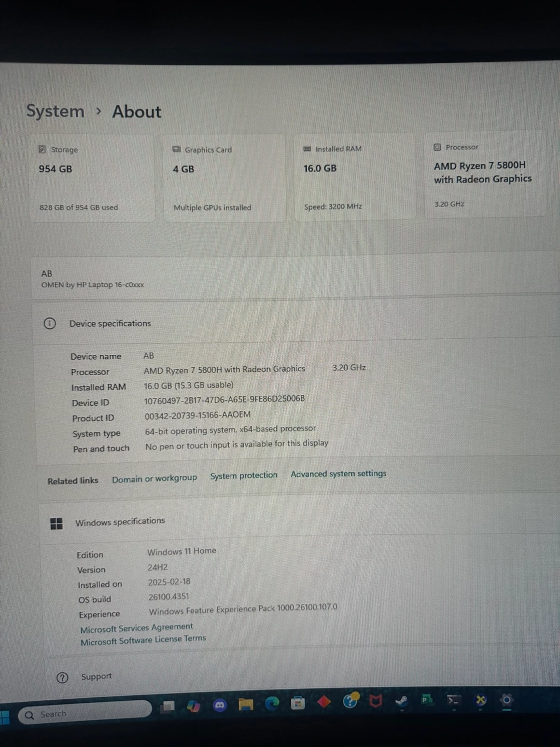Screen dimensions: 560x747
Task: Click the Device ID value
Action: coord(225,399)
